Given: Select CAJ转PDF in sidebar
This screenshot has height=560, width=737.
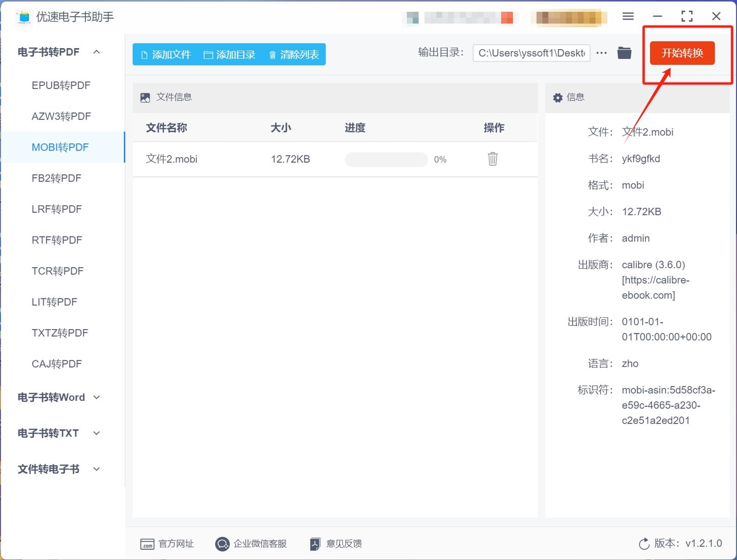Looking at the screenshot, I should [x=62, y=364].
